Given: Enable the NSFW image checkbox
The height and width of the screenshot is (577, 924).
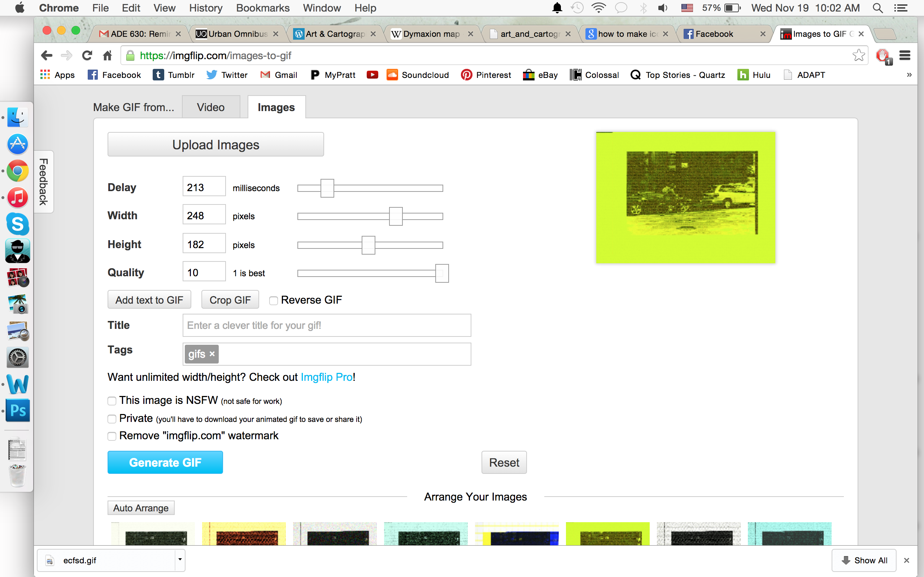Looking at the screenshot, I should coord(112,401).
